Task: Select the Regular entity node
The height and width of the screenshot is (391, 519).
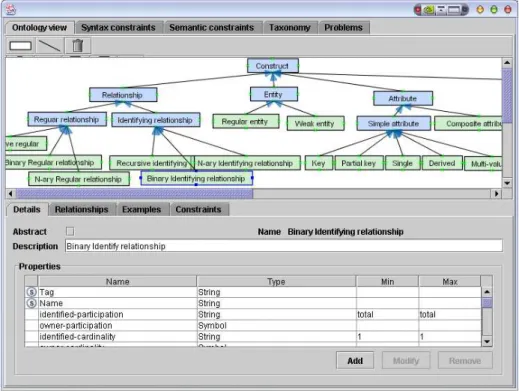Action: pyautogui.click(x=246, y=121)
